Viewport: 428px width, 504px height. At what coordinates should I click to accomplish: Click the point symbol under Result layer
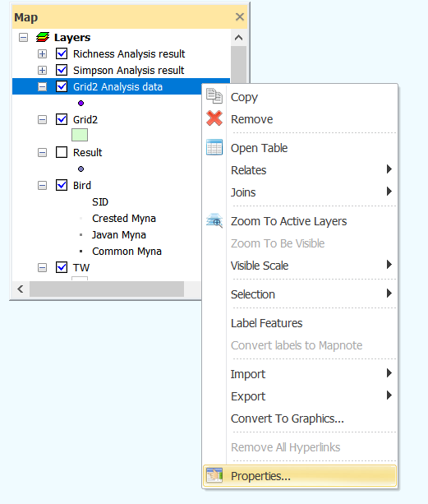click(81, 169)
